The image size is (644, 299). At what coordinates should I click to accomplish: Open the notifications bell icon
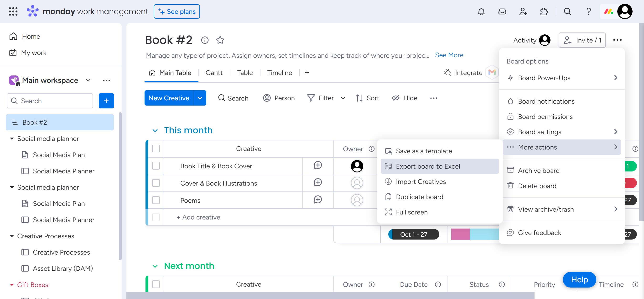[x=481, y=11]
